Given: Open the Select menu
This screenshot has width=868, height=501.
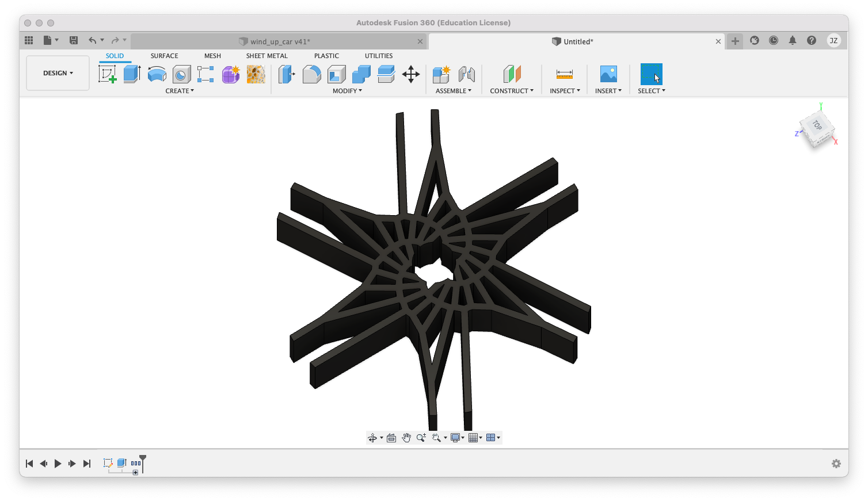Looking at the screenshot, I should tap(651, 90).
